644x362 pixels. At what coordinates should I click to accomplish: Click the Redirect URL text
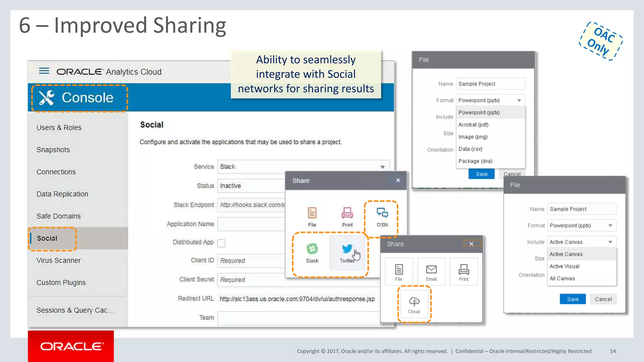click(297, 299)
